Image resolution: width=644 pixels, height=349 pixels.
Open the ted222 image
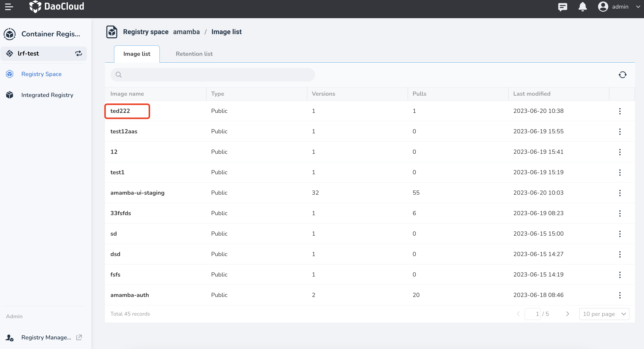(120, 111)
